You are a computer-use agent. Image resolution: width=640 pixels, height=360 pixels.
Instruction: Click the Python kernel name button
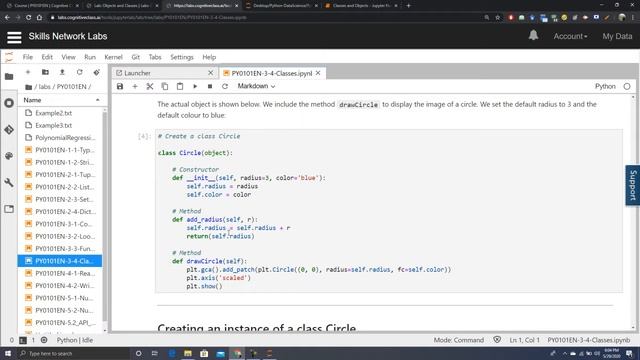click(x=605, y=86)
